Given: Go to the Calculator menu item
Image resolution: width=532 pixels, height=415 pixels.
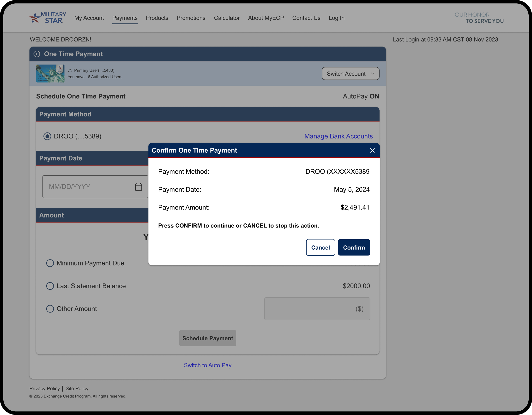Looking at the screenshot, I should (x=227, y=18).
